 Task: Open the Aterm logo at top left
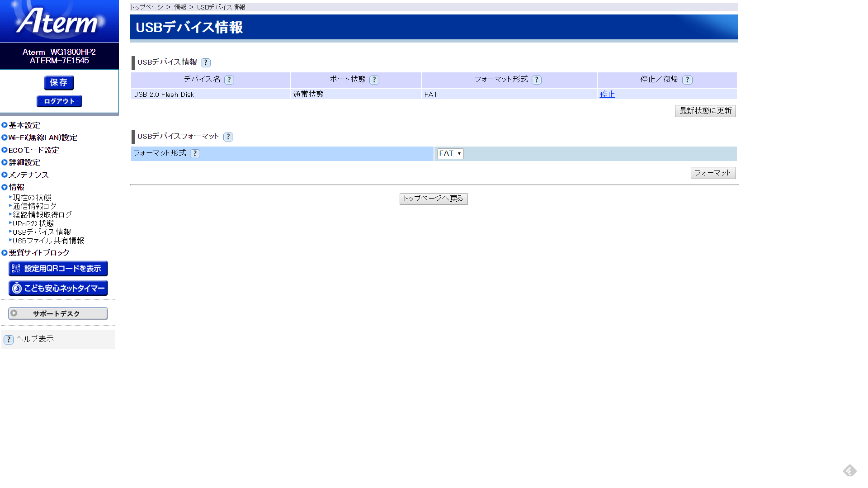(x=59, y=21)
